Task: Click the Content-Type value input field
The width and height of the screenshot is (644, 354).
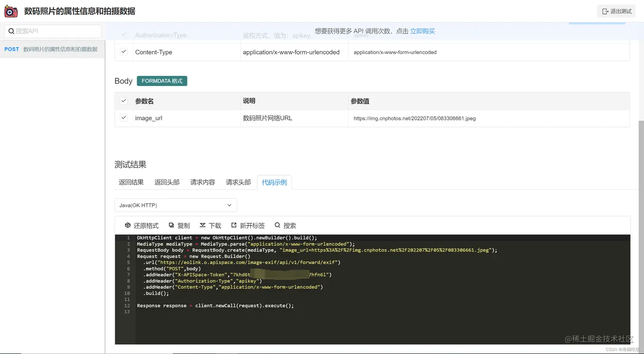Action: pyautogui.click(x=489, y=52)
